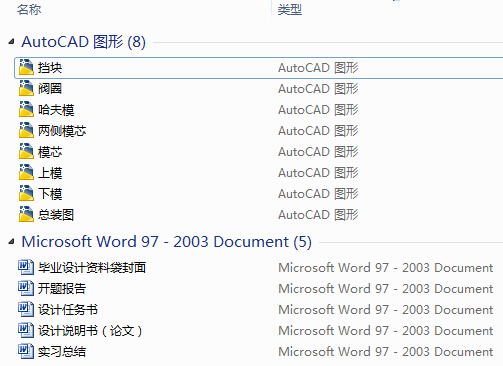Select the AutoCAD 图形 (8) group heading
The image size is (503, 366).
tap(83, 42)
